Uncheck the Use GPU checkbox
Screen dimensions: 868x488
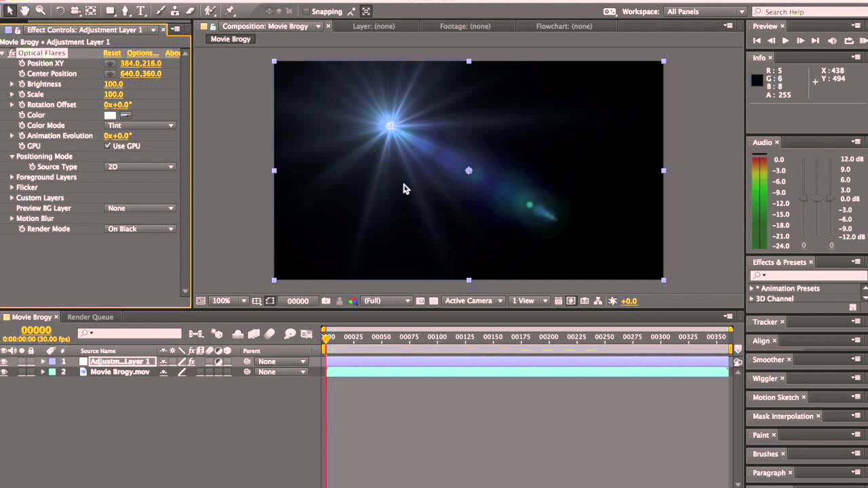tap(108, 146)
